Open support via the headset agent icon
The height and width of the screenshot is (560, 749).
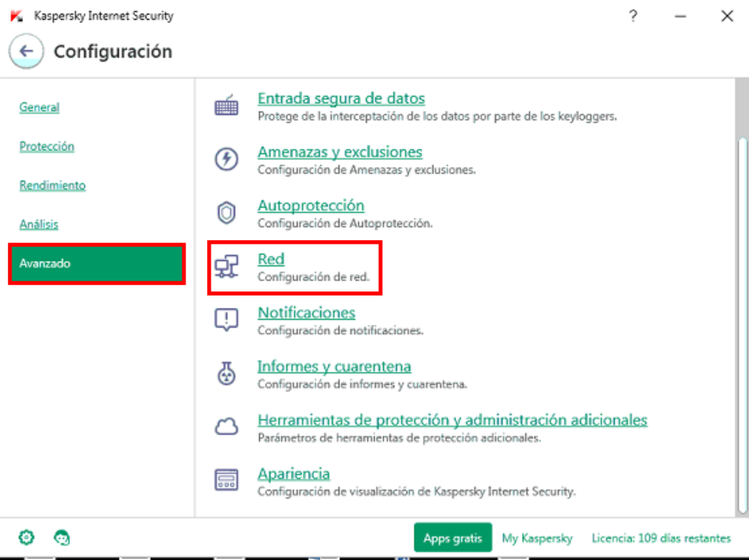pyautogui.click(x=62, y=537)
